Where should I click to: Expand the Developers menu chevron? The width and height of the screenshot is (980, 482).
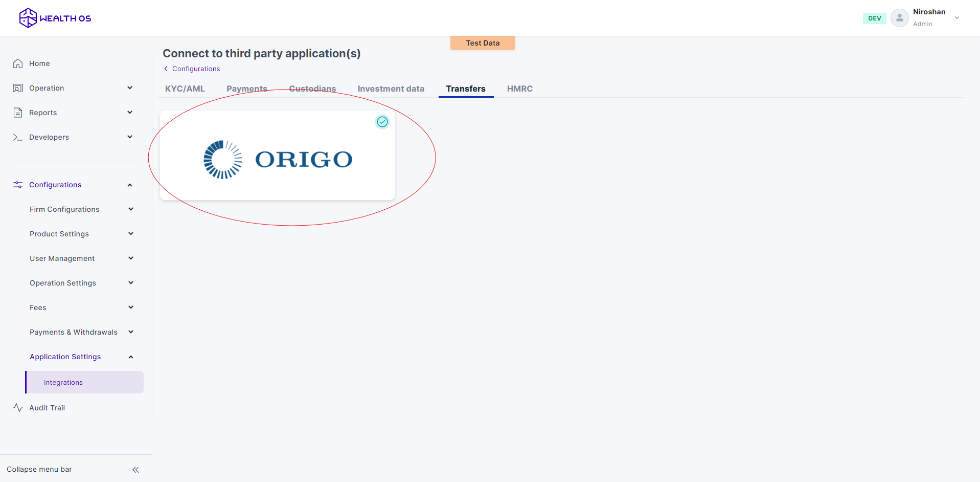(130, 137)
